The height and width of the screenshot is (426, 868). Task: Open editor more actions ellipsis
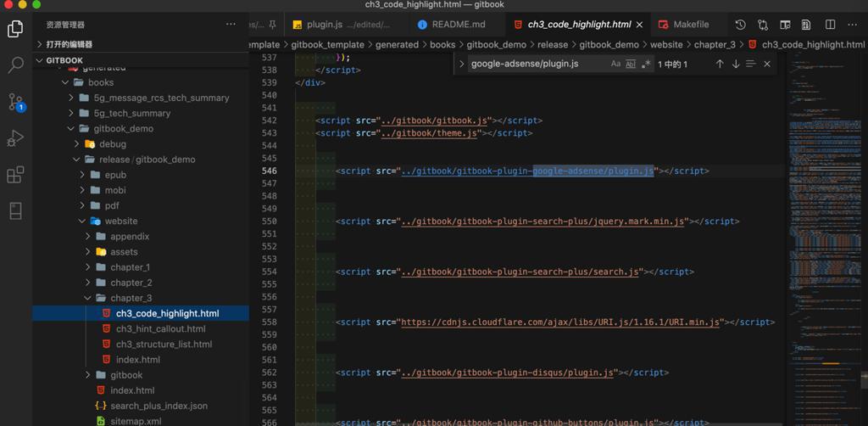tap(853, 25)
